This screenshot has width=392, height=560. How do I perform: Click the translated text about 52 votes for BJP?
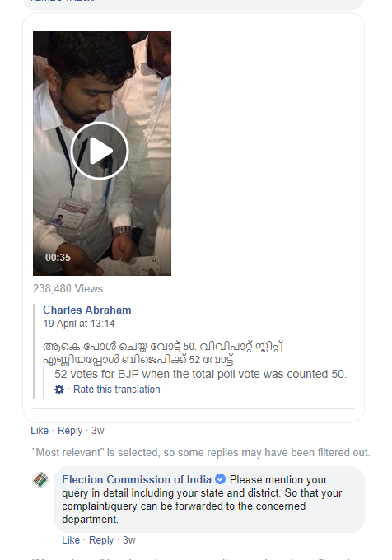point(201,374)
